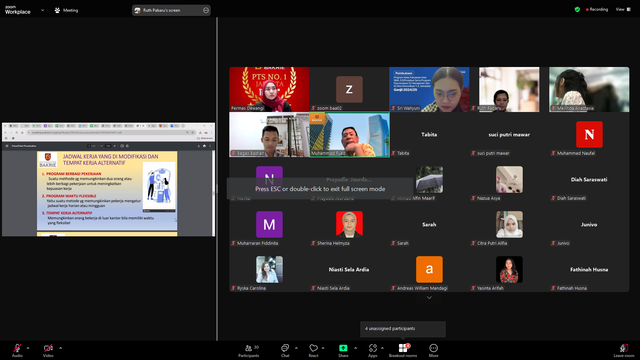The width and height of the screenshot is (640, 360).
Task: Select the Sarah participant tile
Action: (x=429, y=224)
